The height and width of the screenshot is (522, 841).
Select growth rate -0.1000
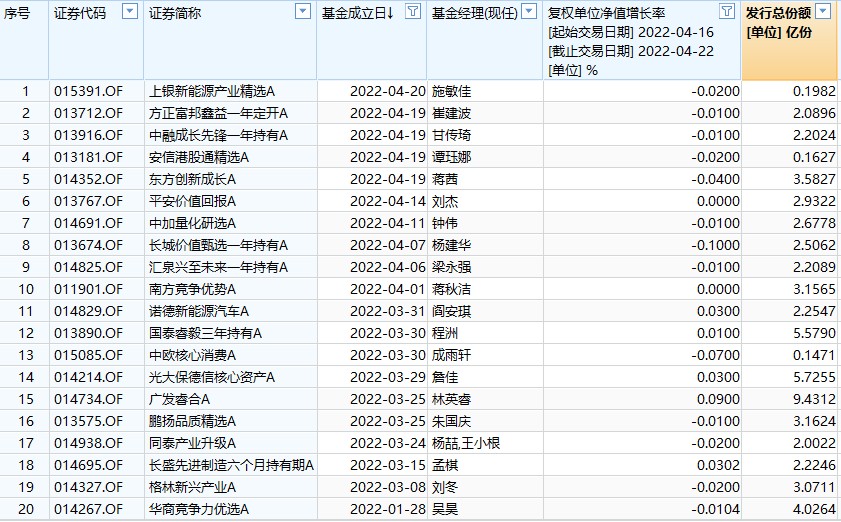click(715, 245)
